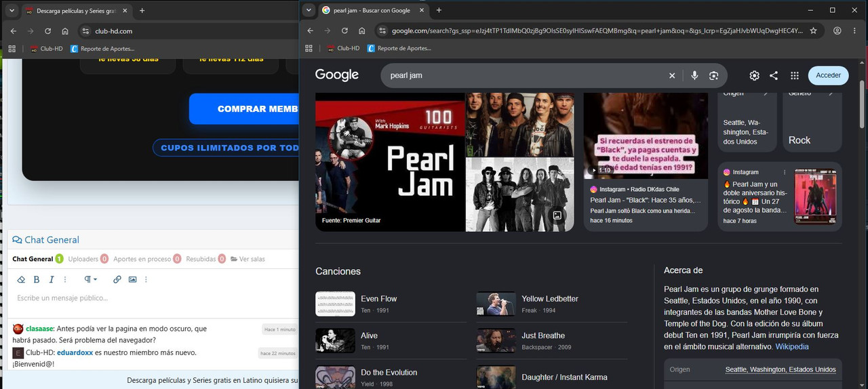868x389 pixels.
Task: Open Google quick settings gear
Action: click(754, 75)
